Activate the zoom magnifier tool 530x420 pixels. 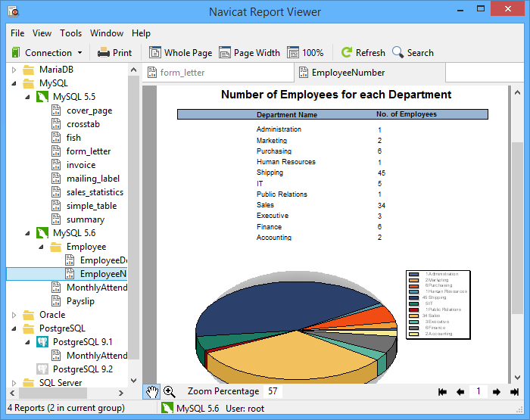tap(170, 392)
